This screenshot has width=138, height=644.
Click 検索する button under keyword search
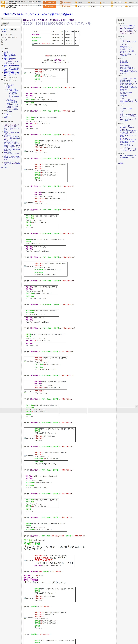tap(5, 23)
